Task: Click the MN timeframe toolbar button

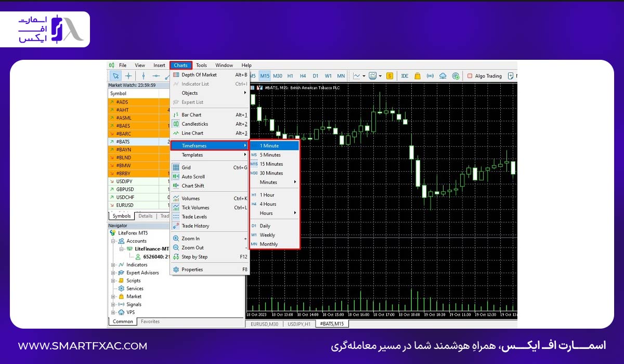Action: [341, 76]
